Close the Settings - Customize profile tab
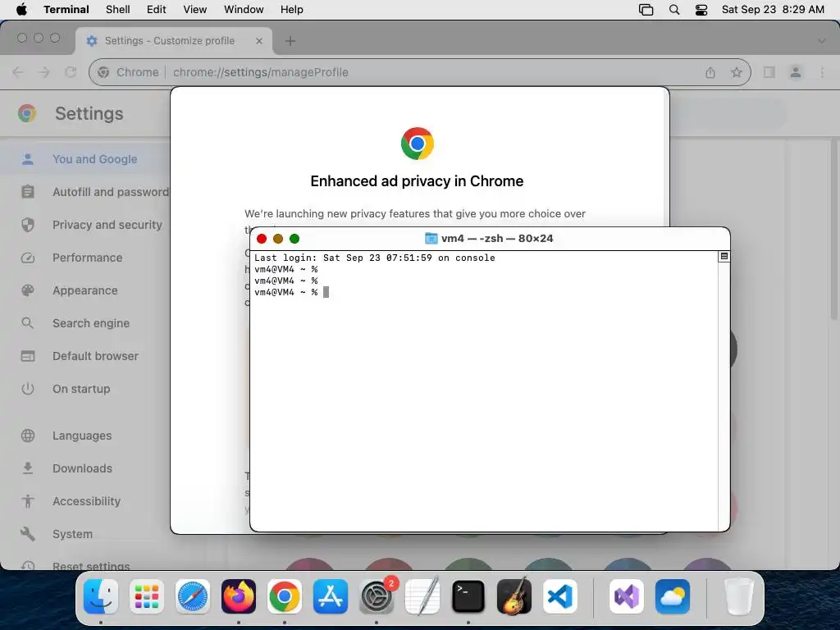Image resolution: width=840 pixels, height=630 pixels. point(259,41)
